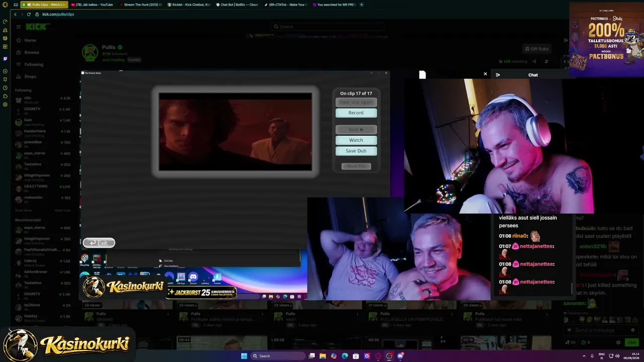Screen dimensions: 644x362
Task: Open the Kick hamburger menu
Action: click(18, 27)
